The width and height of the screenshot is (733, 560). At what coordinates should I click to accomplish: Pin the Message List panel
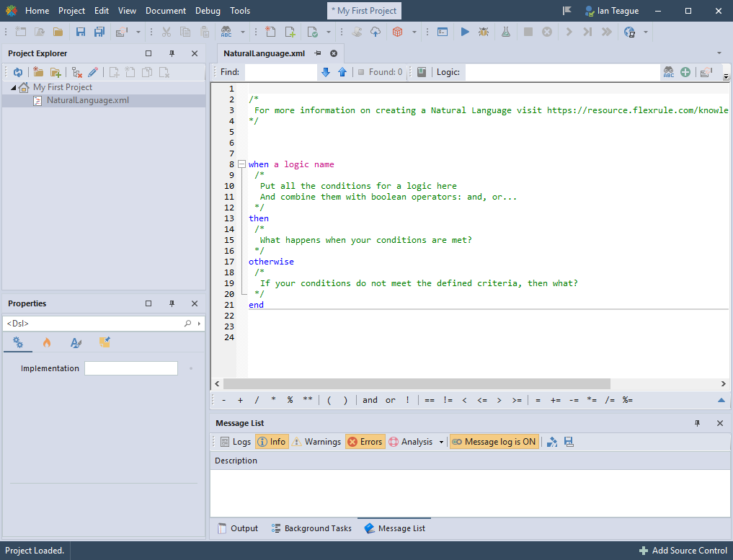tap(697, 423)
